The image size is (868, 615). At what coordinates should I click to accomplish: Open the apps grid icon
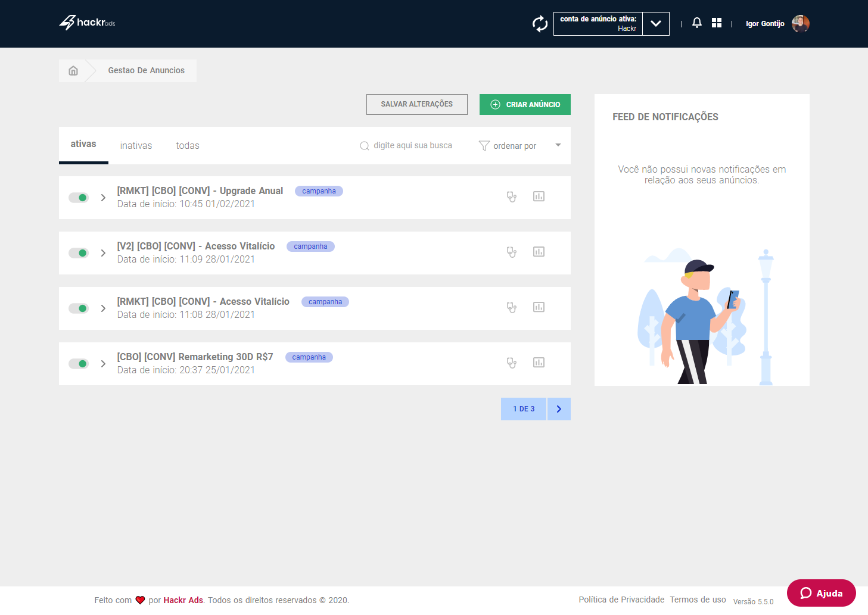(717, 23)
